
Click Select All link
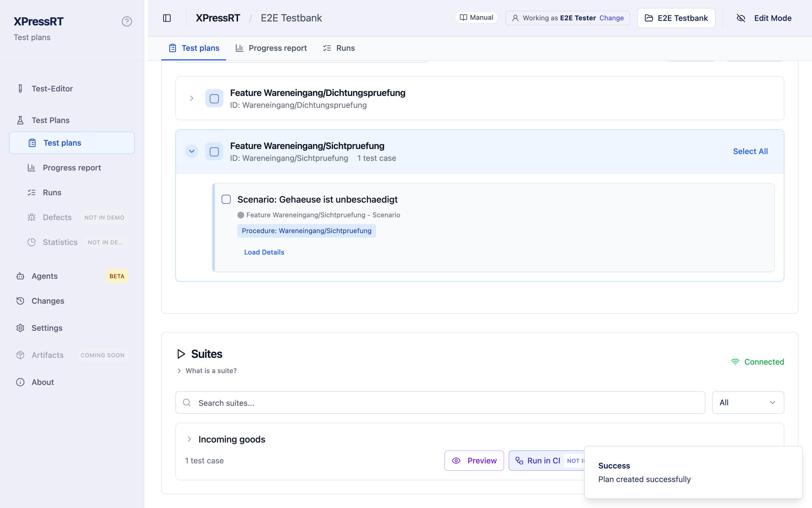pos(750,152)
